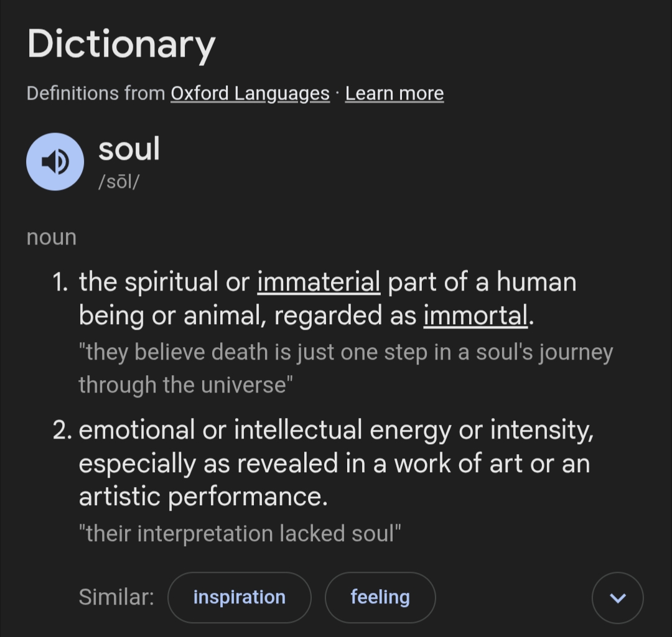Open the definition of immaterial
The width and height of the screenshot is (672, 637).
pos(319,282)
